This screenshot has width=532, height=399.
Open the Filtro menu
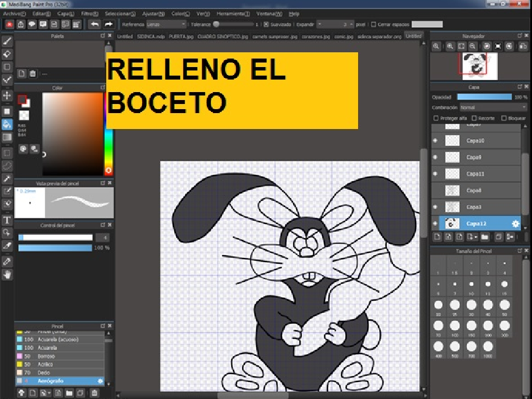tap(90, 14)
